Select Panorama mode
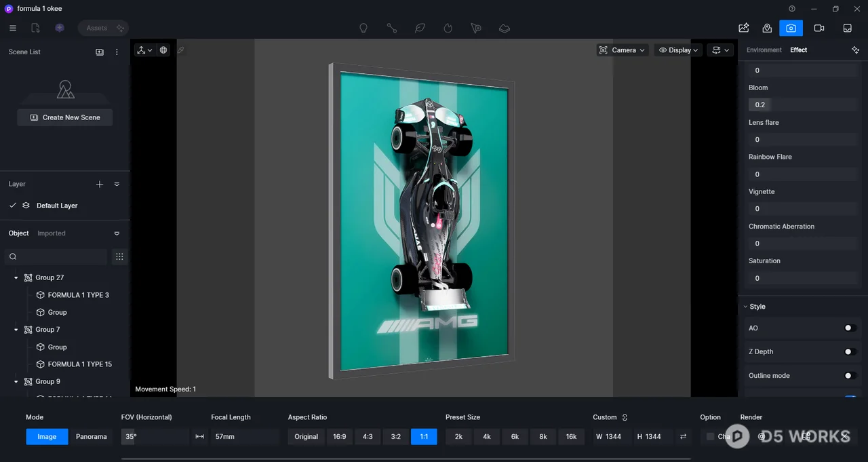The image size is (868, 462). [x=91, y=437]
